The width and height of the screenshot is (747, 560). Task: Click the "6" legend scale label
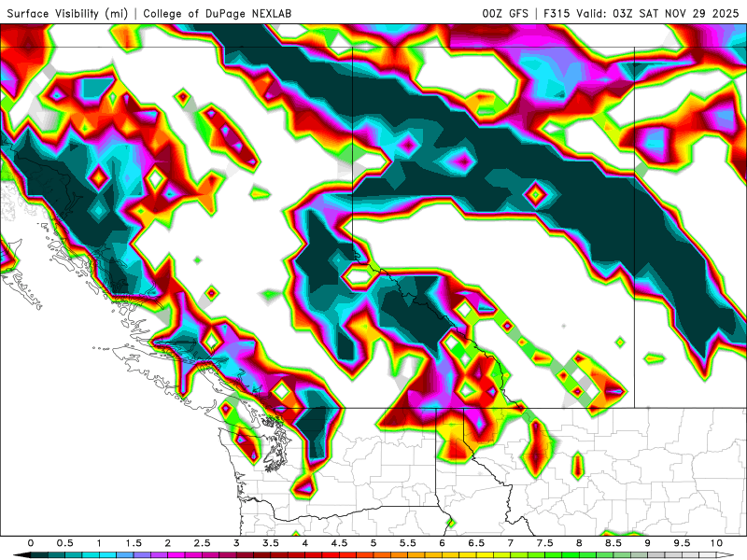point(442,543)
